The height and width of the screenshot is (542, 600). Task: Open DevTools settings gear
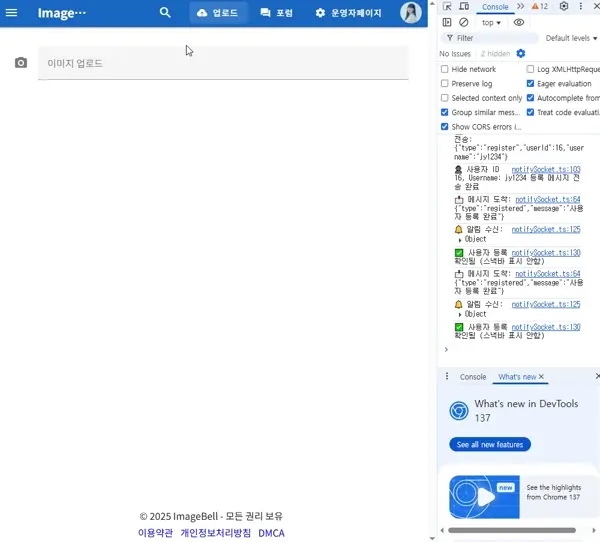point(564,6)
